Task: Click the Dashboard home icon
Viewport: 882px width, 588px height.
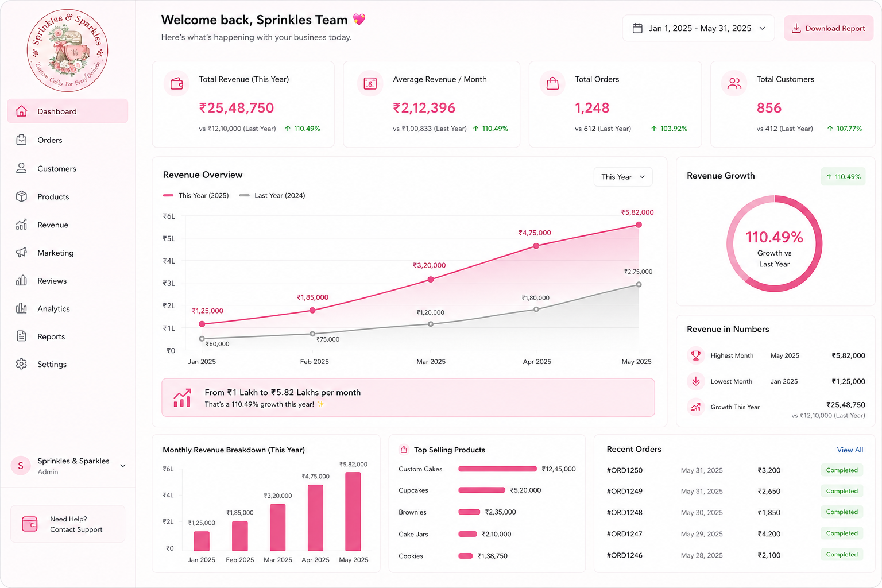Action: [x=21, y=111]
